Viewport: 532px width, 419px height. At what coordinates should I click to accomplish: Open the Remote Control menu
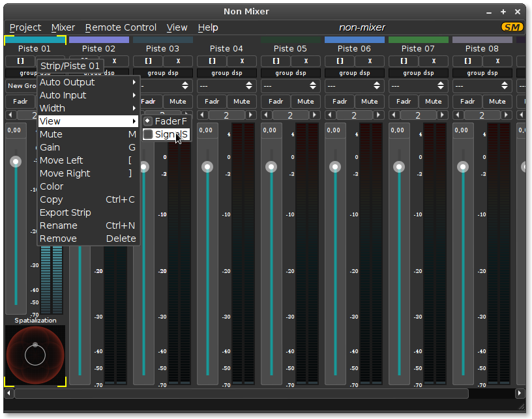point(121,27)
